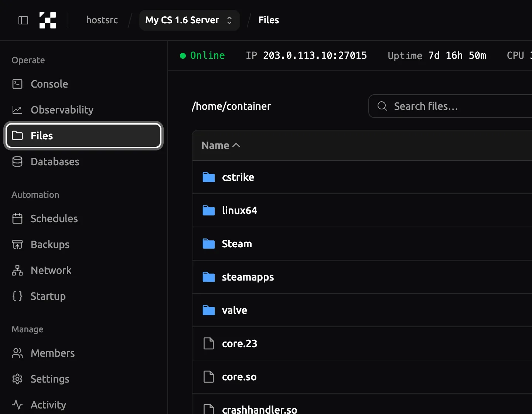
Task: Click the Console terminal icon
Action: (17, 84)
